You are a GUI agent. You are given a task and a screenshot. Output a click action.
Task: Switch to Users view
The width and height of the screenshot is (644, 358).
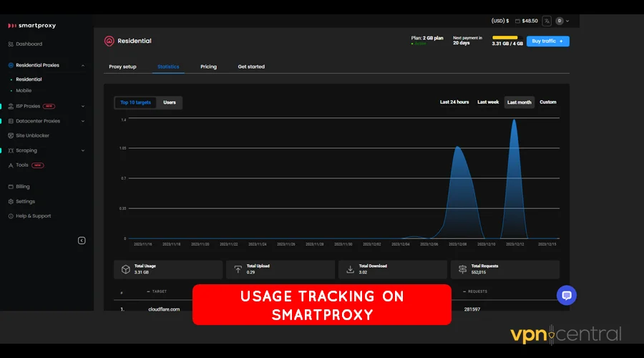pos(169,102)
